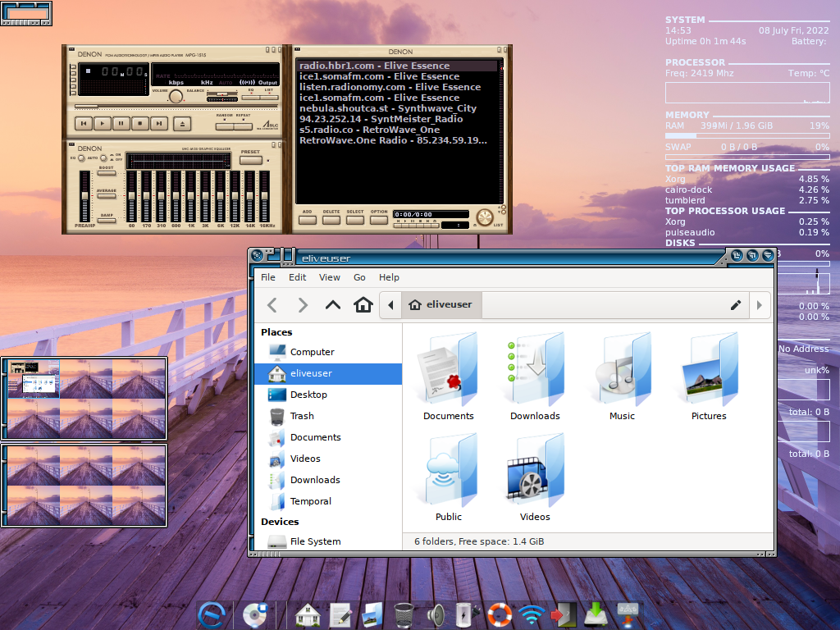This screenshot has height=630, width=840.
Task: Click the Eject button in Denon player
Action: tap(182, 124)
